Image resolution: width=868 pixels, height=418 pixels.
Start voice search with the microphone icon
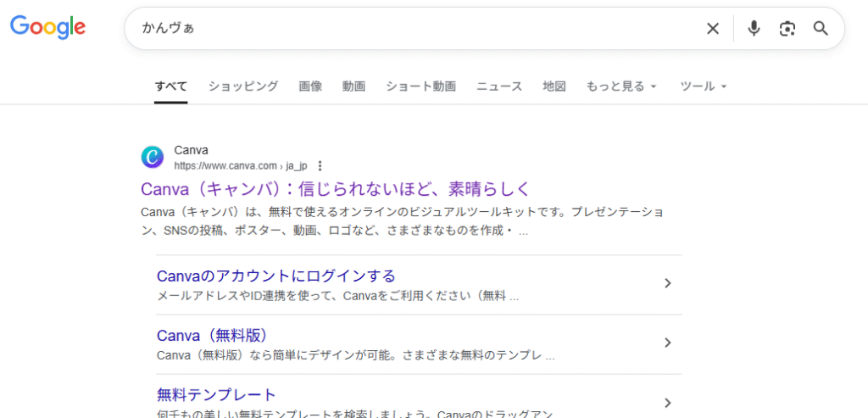(x=754, y=29)
